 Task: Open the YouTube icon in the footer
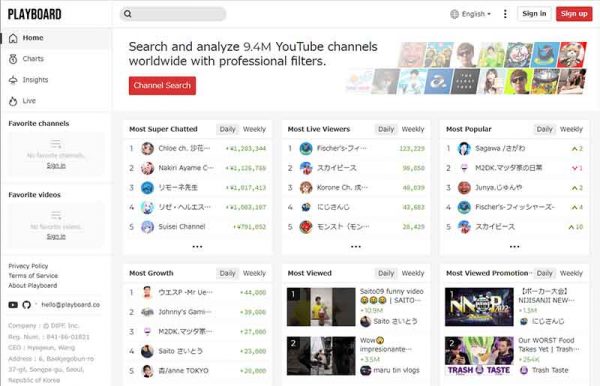(13, 305)
